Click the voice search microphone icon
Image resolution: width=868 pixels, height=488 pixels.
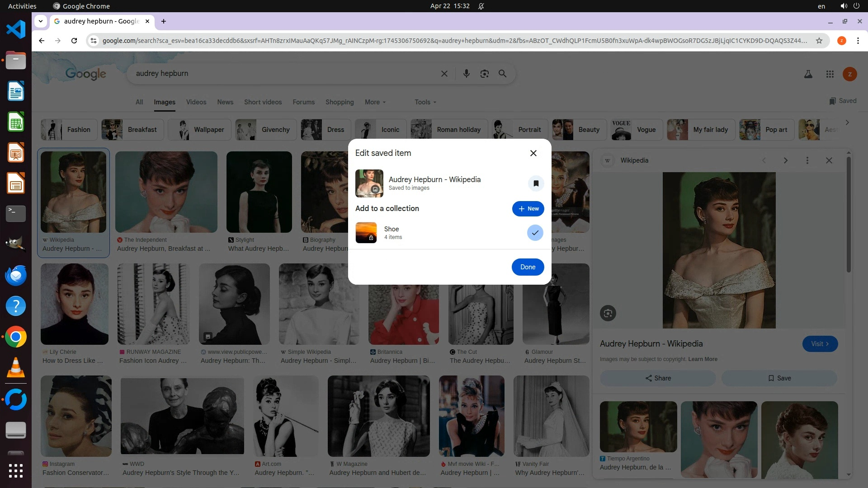pyautogui.click(x=466, y=74)
